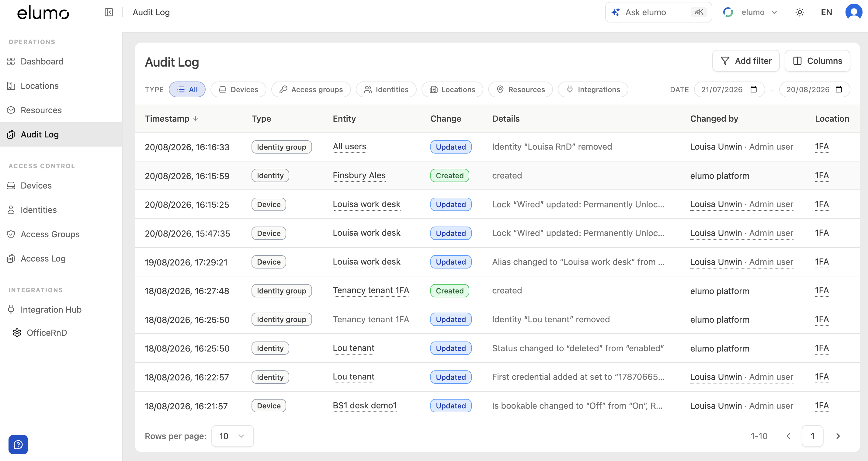868x461 pixels.
Task: Click the Access Groups shield icon
Action: [11, 234]
